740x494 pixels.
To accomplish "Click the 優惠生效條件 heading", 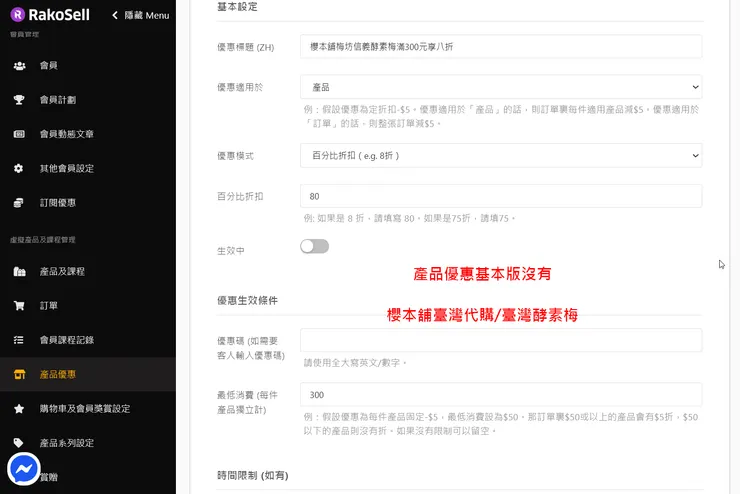I will coord(247,301).
